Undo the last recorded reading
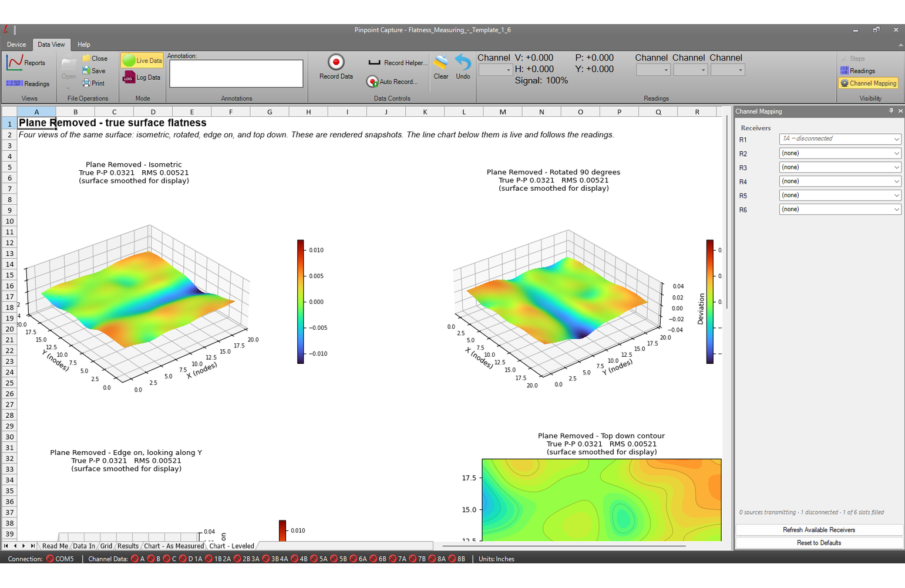Screen dimensions: 905x588 (x=463, y=67)
